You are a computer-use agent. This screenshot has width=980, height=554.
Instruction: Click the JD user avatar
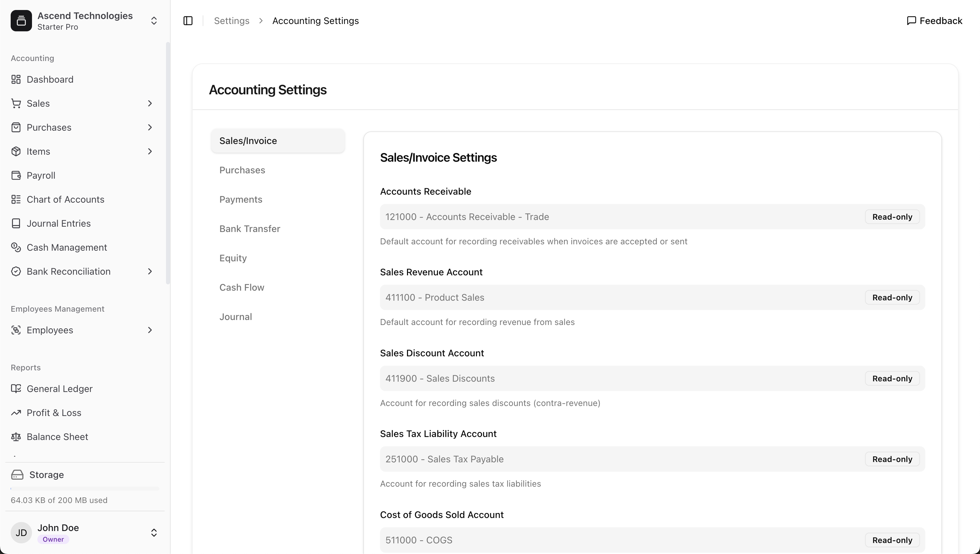pos(21,532)
